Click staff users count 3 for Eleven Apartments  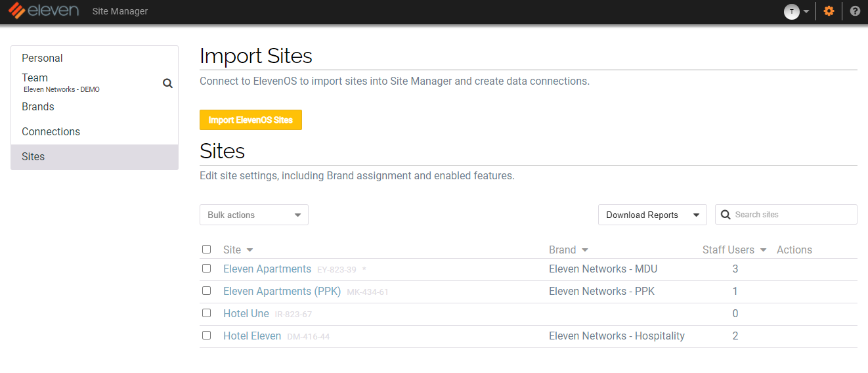tap(735, 269)
